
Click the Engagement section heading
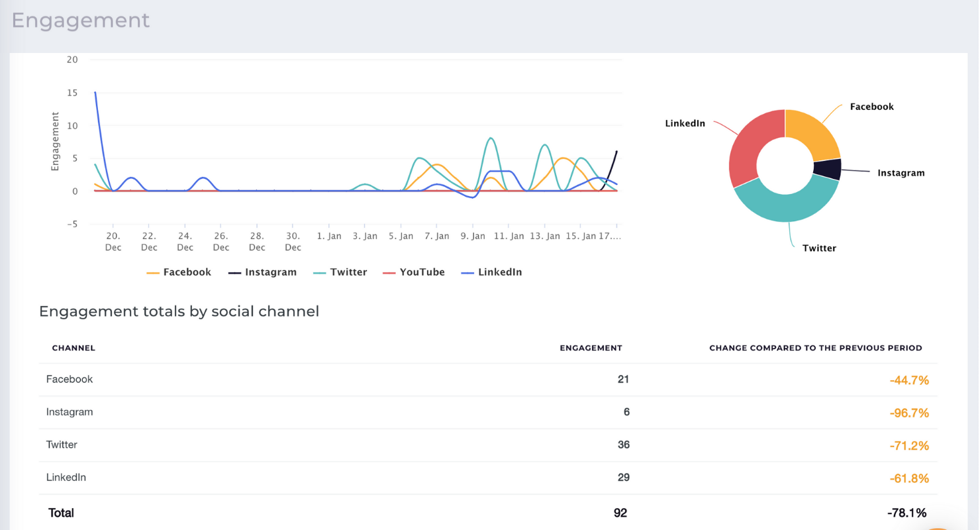click(x=81, y=21)
